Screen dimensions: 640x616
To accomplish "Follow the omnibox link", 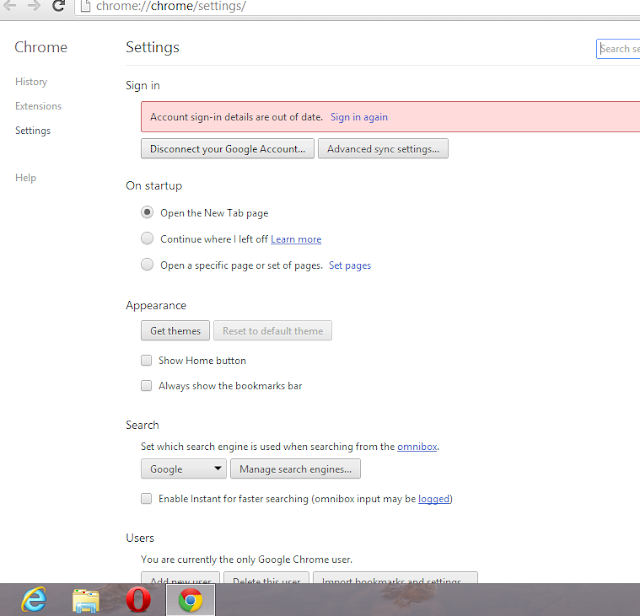I will pos(417,447).
